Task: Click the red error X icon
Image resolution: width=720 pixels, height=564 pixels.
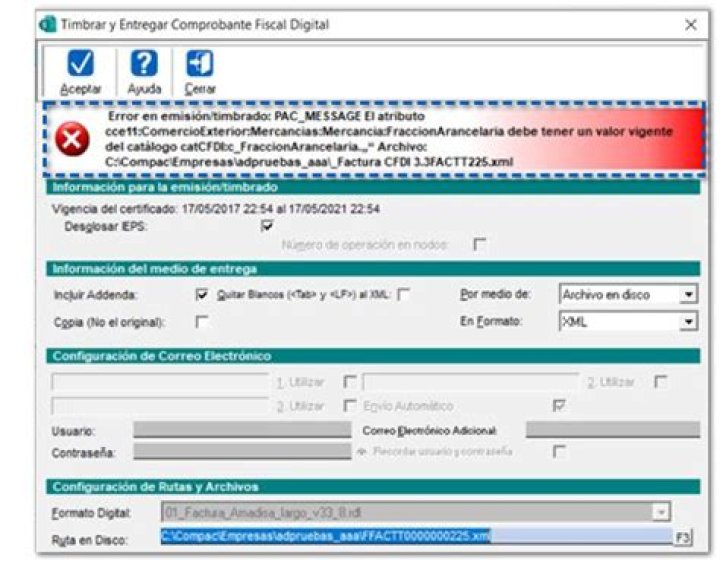Action: pos(71,142)
